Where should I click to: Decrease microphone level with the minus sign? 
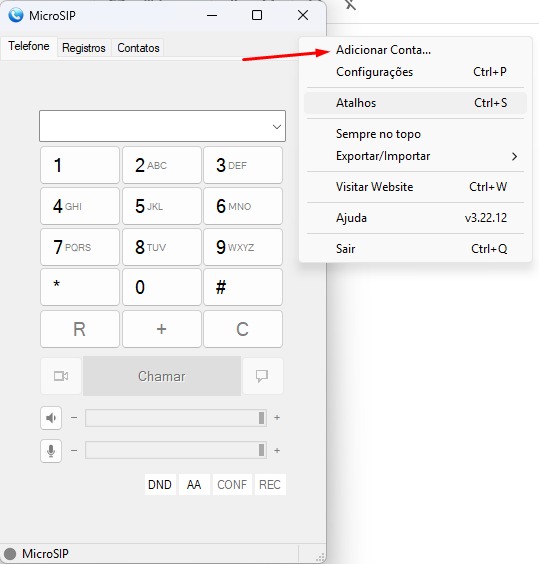(74, 450)
